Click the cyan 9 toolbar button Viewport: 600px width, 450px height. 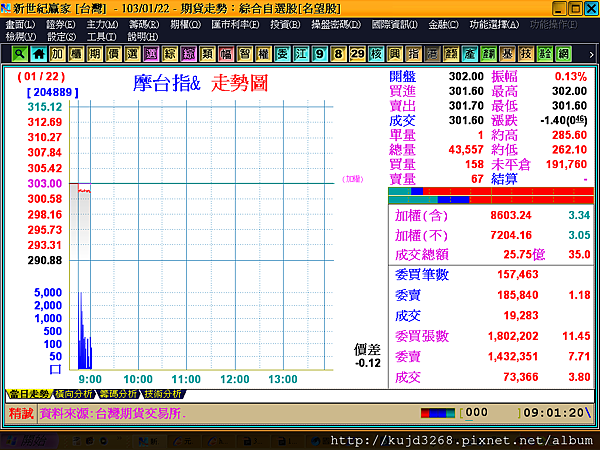coord(320,54)
